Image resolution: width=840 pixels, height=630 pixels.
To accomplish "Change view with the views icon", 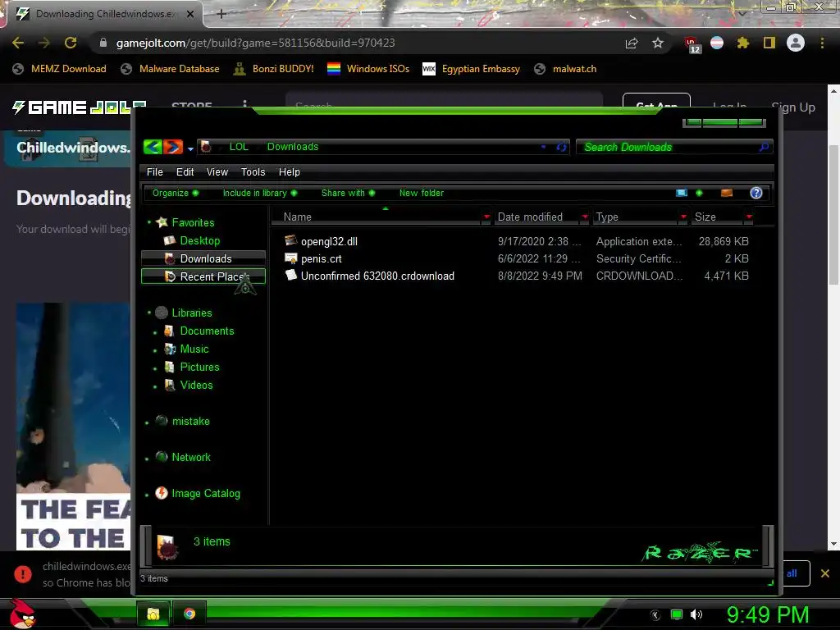I will pyautogui.click(x=682, y=193).
